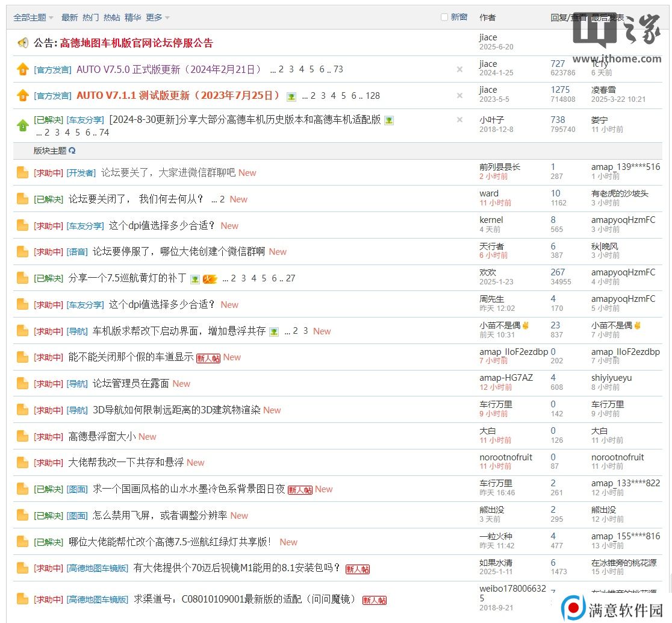This screenshot has width=672, height=623.
Task: Toggle the 新窗 checkbox
Action: (x=444, y=17)
